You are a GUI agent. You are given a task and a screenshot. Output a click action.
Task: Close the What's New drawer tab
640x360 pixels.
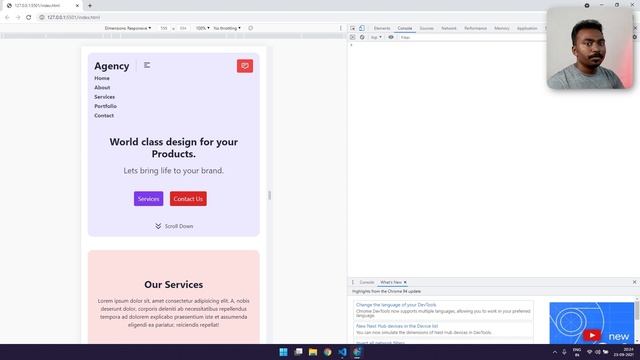(x=405, y=282)
